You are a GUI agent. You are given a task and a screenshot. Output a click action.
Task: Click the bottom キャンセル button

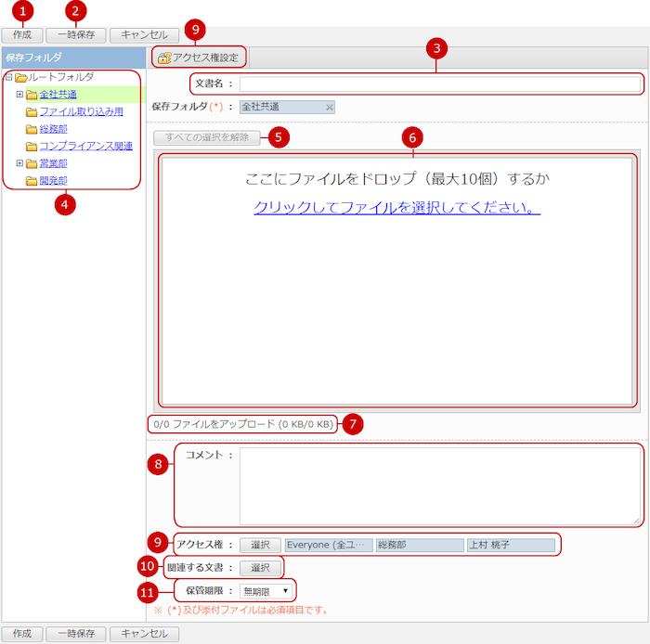144,634
